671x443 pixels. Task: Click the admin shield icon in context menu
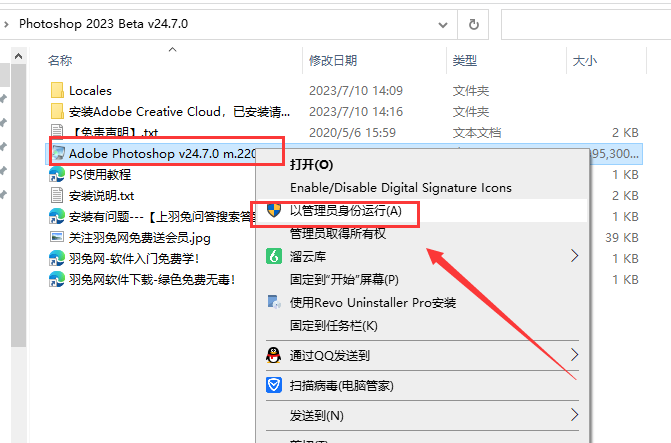[274, 210]
